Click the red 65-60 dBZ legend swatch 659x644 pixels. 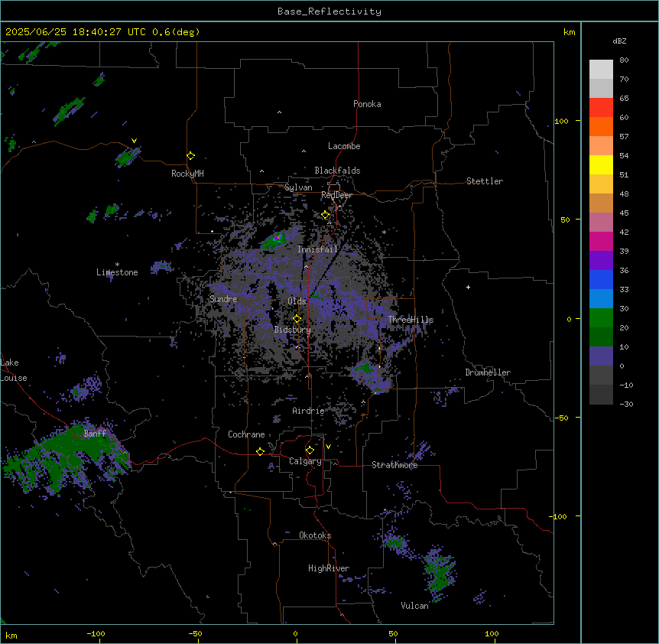tap(601, 108)
